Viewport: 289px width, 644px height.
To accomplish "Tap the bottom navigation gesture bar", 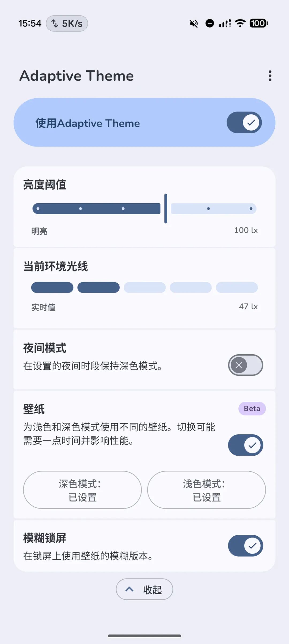I will click(144, 636).
